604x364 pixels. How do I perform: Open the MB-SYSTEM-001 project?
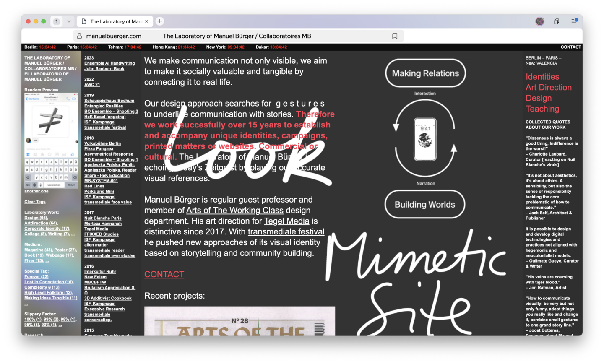(x=101, y=181)
